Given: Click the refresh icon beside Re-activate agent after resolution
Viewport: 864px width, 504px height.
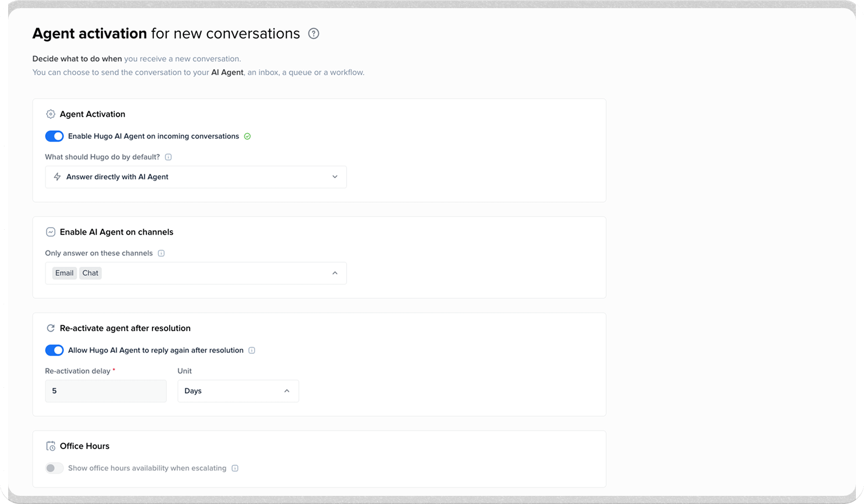Looking at the screenshot, I should click(50, 328).
